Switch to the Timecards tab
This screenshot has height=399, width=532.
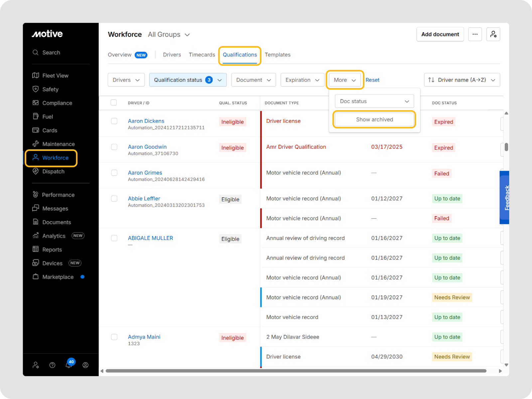[202, 55]
